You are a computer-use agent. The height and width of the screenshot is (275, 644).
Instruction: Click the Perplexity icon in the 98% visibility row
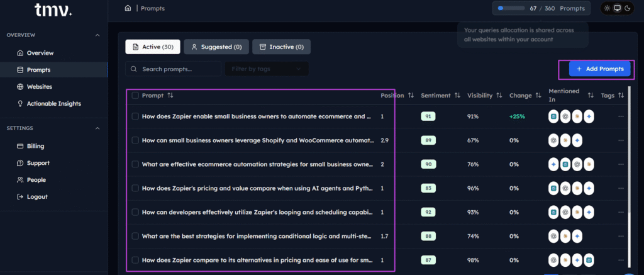pyautogui.click(x=589, y=260)
